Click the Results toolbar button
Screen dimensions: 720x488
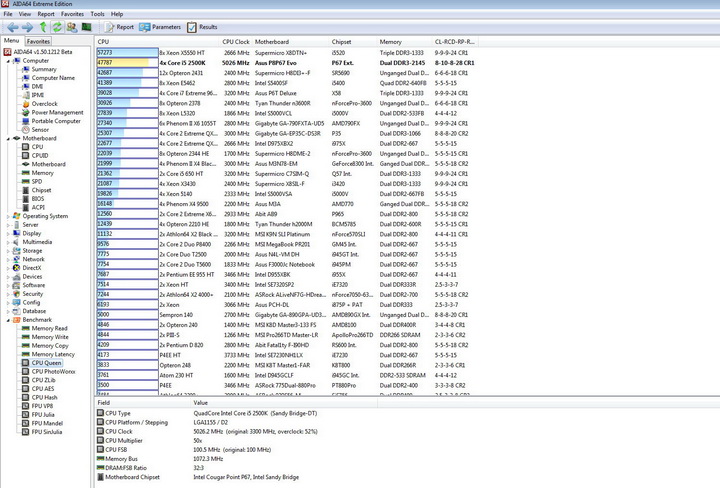[x=202, y=27]
